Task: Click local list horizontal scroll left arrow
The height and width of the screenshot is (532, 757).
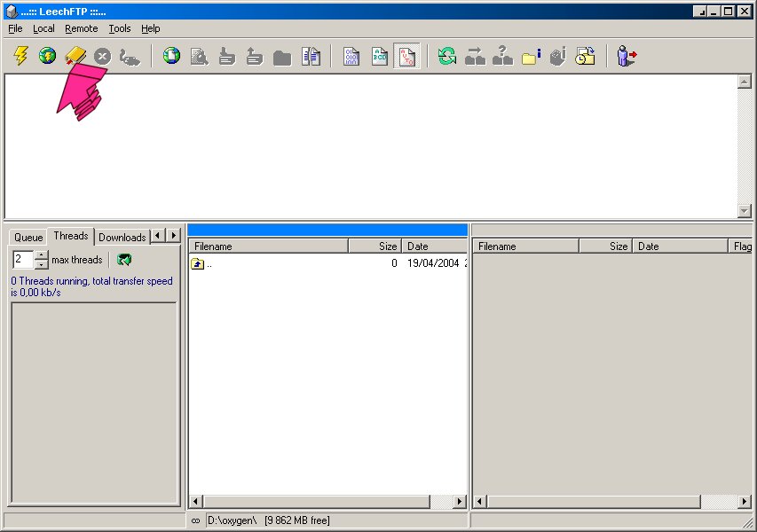Action: 195,502
